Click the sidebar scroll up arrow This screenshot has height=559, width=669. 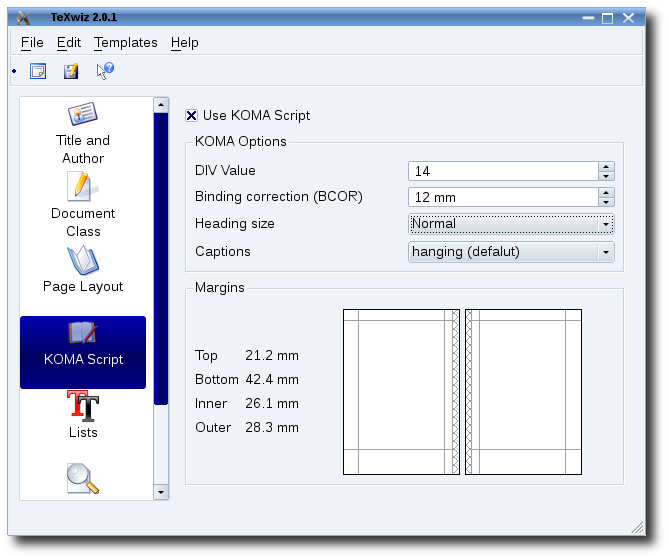(x=161, y=105)
